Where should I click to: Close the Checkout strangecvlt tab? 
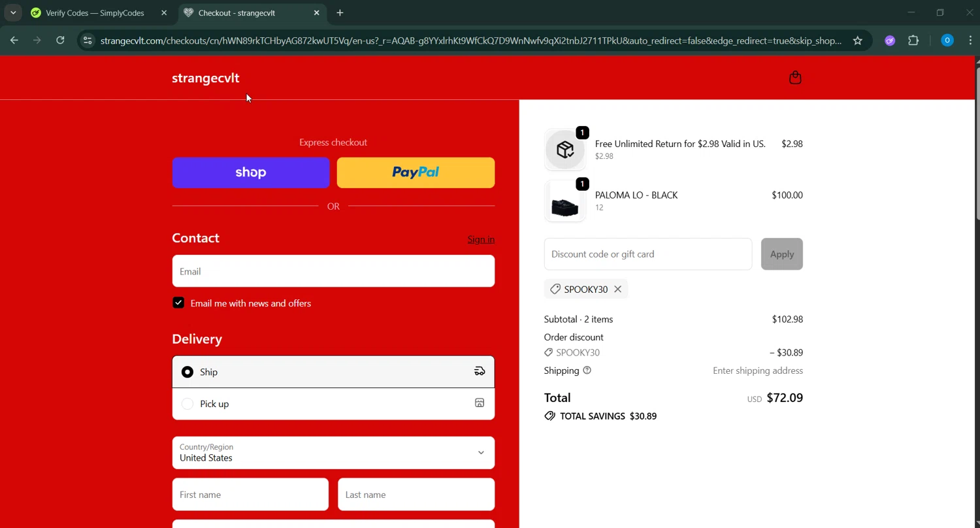coord(317,12)
